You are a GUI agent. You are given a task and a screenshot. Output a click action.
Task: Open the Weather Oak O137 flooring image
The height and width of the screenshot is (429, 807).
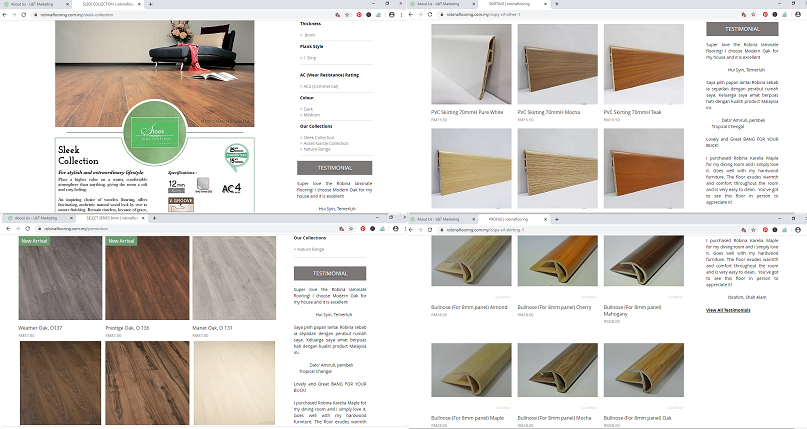[60, 278]
